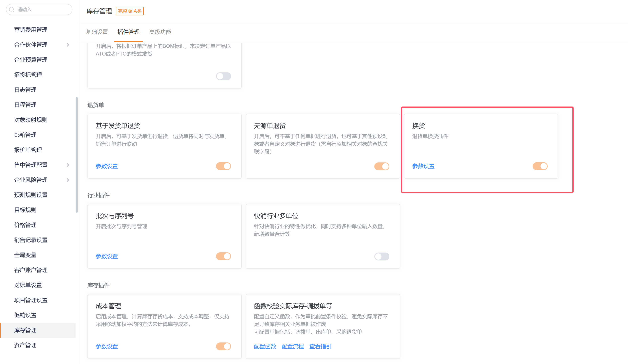Viewport: 628px width, 364px height.
Task: Open 参数设置 link for 换货
Action: pyautogui.click(x=423, y=166)
